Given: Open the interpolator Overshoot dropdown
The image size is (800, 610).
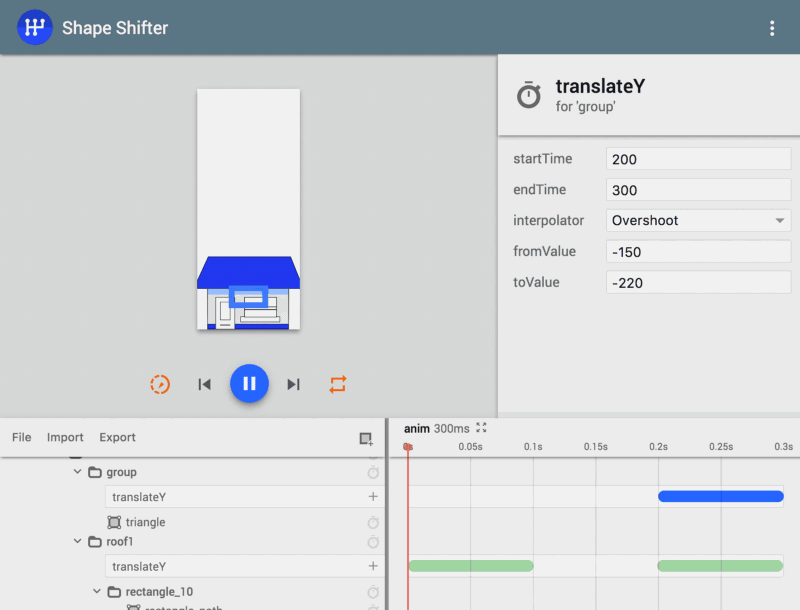Looking at the screenshot, I should (698, 220).
